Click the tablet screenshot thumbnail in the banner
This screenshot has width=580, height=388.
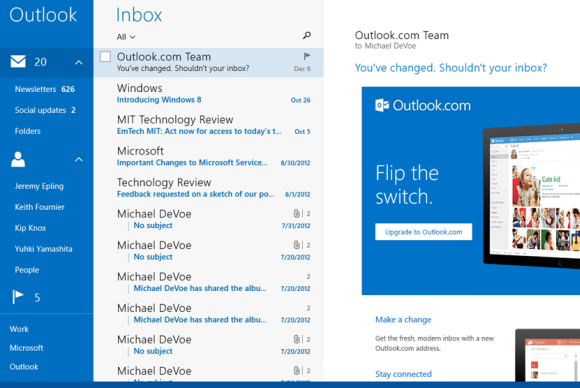(x=532, y=196)
